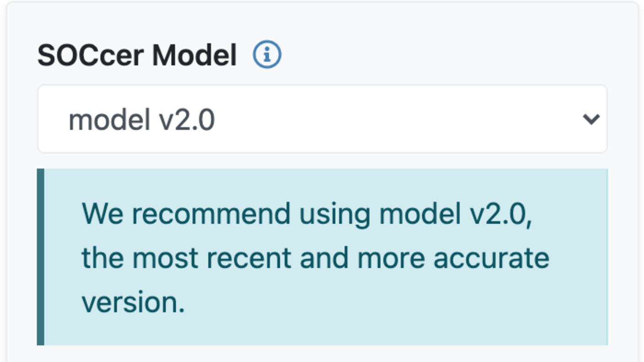This screenshot has height=362, width=644.
Task: Click the word 'more' before 'accurate'
Action: click(391, 258)
